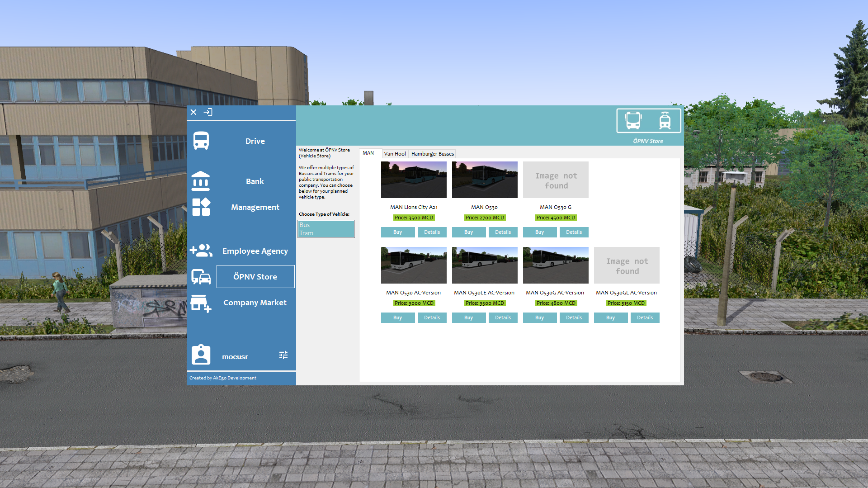
Task: Click the Drive bus icon
Action: click(x=201, y=141)
